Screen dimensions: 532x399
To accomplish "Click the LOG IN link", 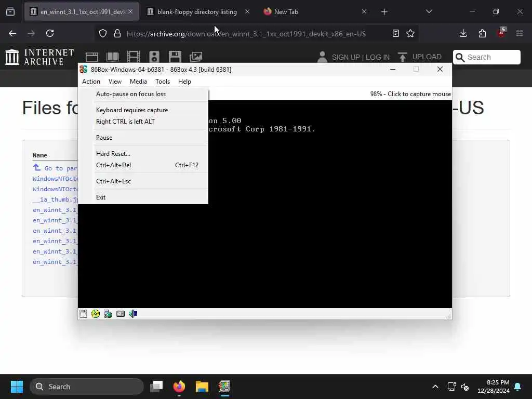I will click(378, 57).
